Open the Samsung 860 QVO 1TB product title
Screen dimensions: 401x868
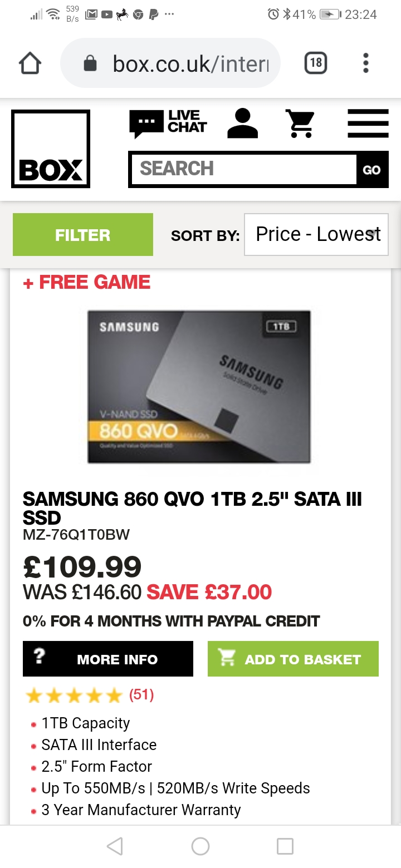192,509
